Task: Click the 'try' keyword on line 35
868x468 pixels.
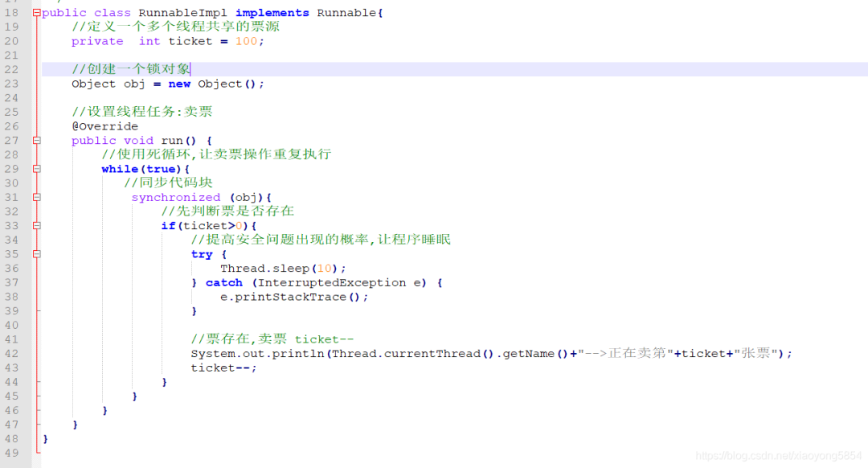Action: [202, 255]
